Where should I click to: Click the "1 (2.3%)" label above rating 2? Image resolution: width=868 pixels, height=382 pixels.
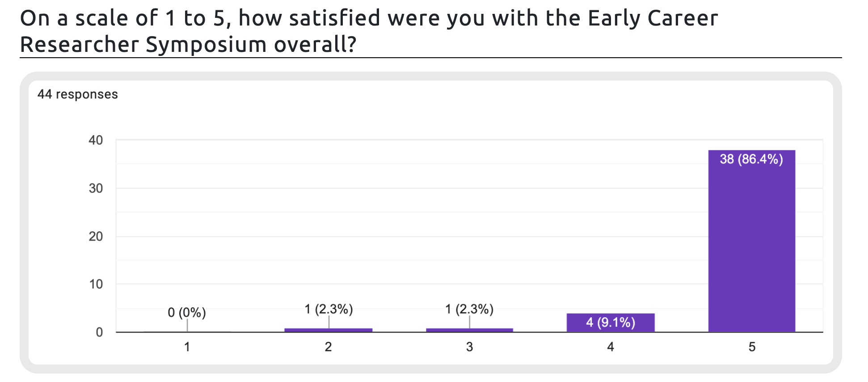(329, 309)
